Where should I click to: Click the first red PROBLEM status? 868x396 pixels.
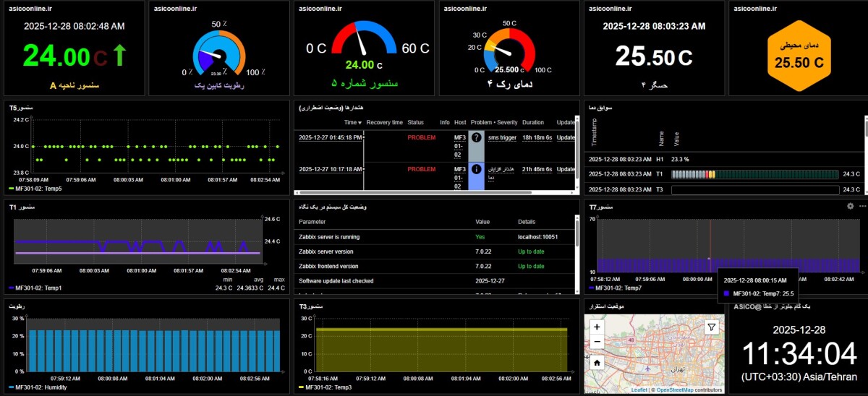[x=422, y=137]
